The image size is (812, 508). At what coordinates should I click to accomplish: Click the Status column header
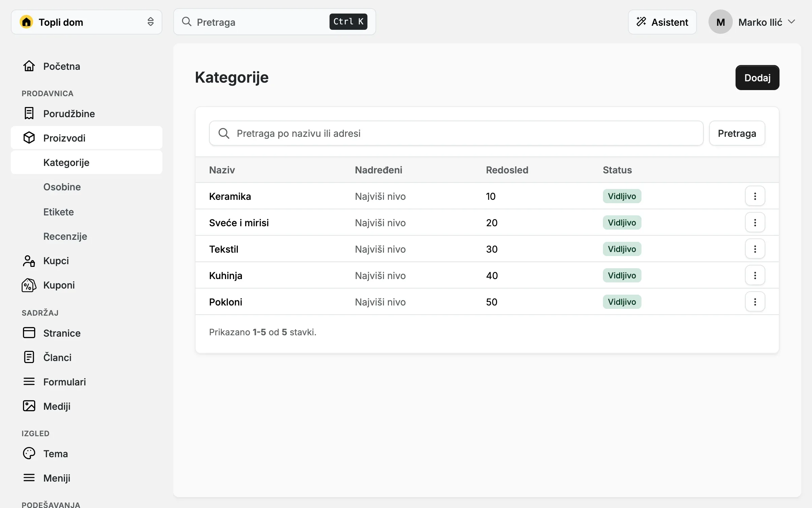click(x=617, y=170)
